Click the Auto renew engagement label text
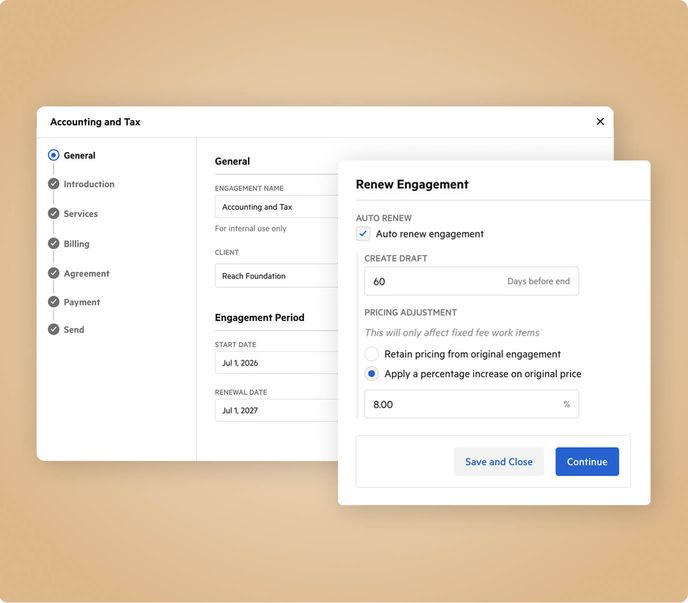Image resolution: width=688 pixels, height=603 pixels. (x=430, y=234)
